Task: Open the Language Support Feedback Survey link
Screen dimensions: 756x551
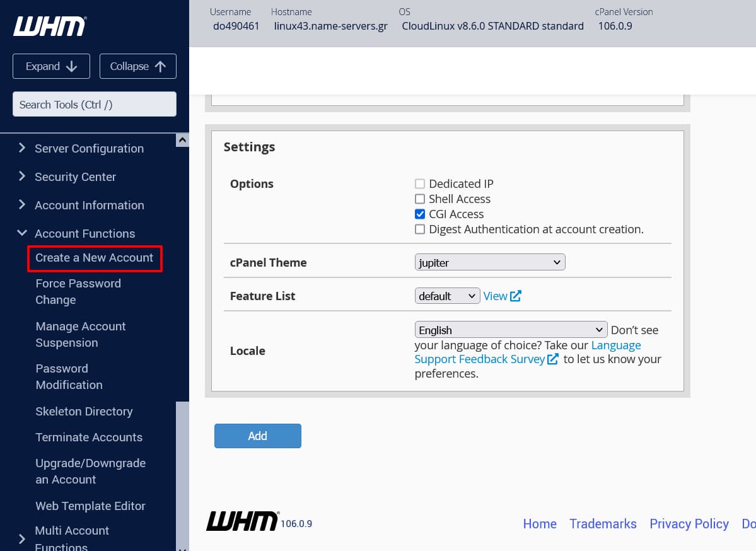Action: pos(528,352)
